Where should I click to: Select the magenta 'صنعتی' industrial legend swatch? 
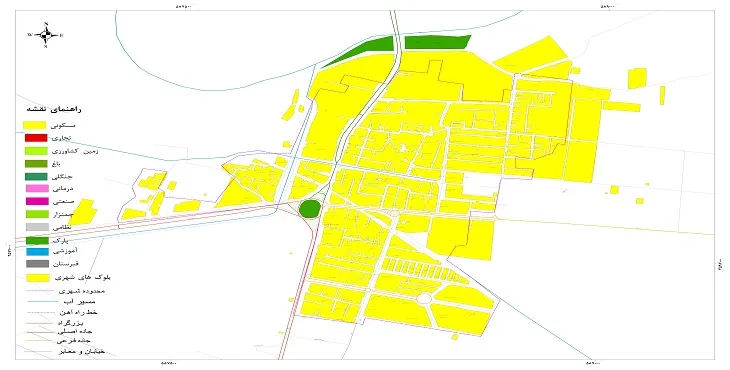pos(36,201)
